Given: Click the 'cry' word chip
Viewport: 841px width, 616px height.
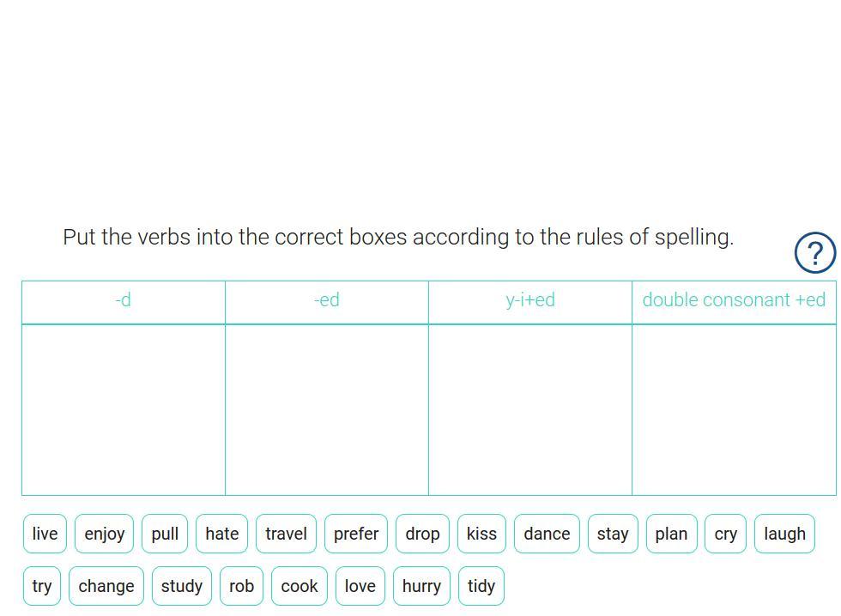Looking at the screenshot, I should [726, 534].
